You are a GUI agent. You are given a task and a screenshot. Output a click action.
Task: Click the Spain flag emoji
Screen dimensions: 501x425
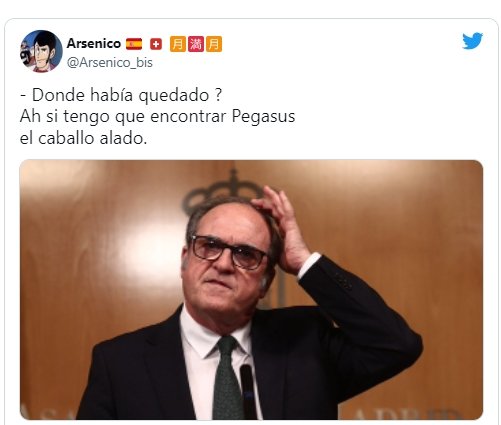(134, 44)
